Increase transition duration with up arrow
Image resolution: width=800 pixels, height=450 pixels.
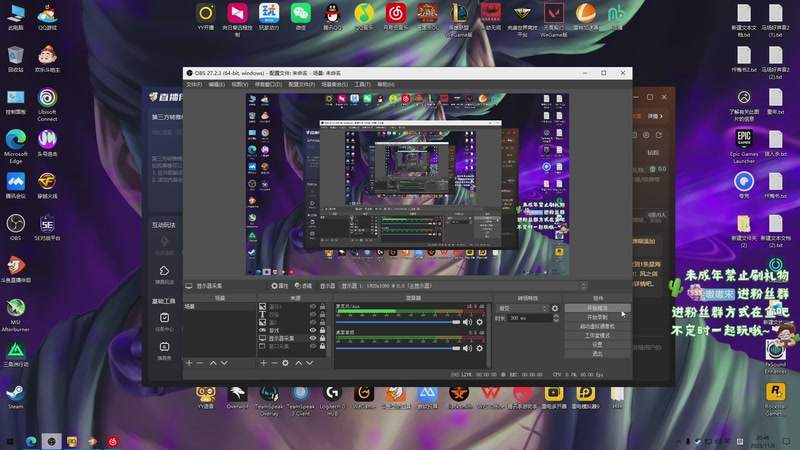556,316
